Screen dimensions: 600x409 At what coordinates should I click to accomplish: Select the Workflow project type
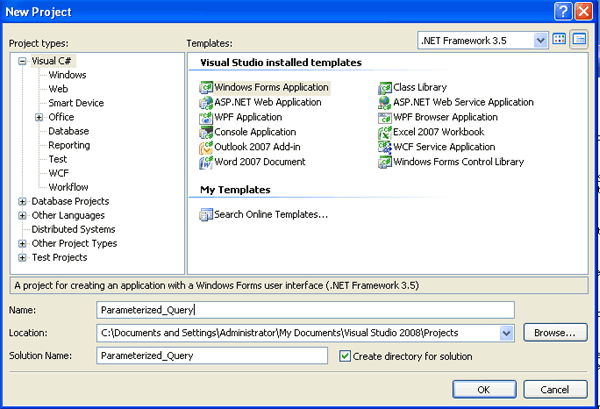pyautogui.click(x=68, y=187)
